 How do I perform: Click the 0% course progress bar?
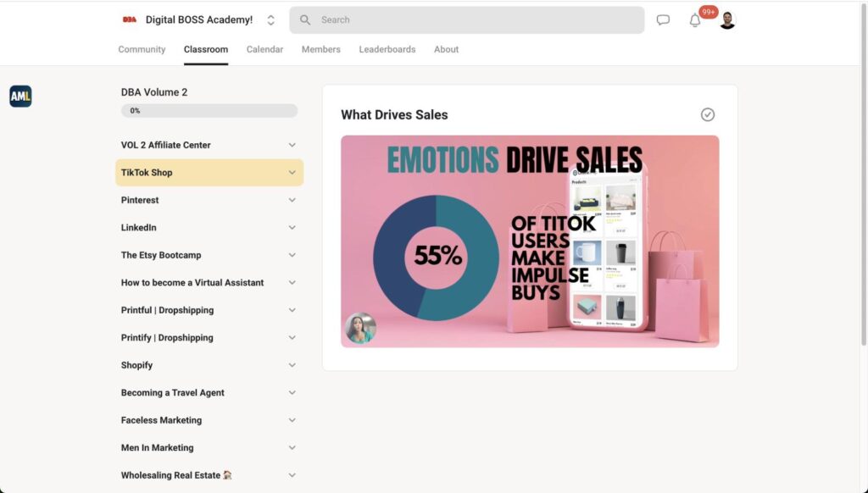coord(209,111)
